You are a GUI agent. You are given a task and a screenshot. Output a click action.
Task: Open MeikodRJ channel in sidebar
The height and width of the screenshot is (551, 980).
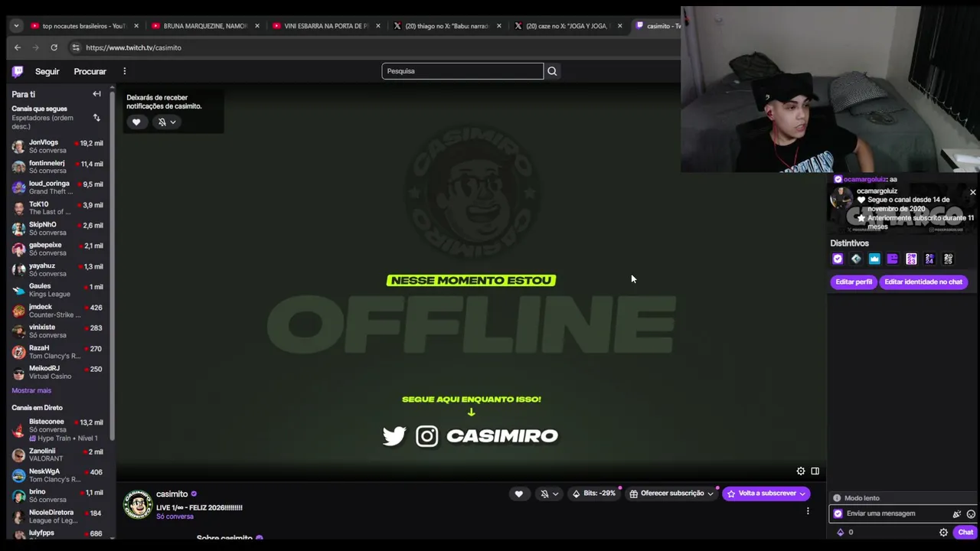[x=57, y=372]
